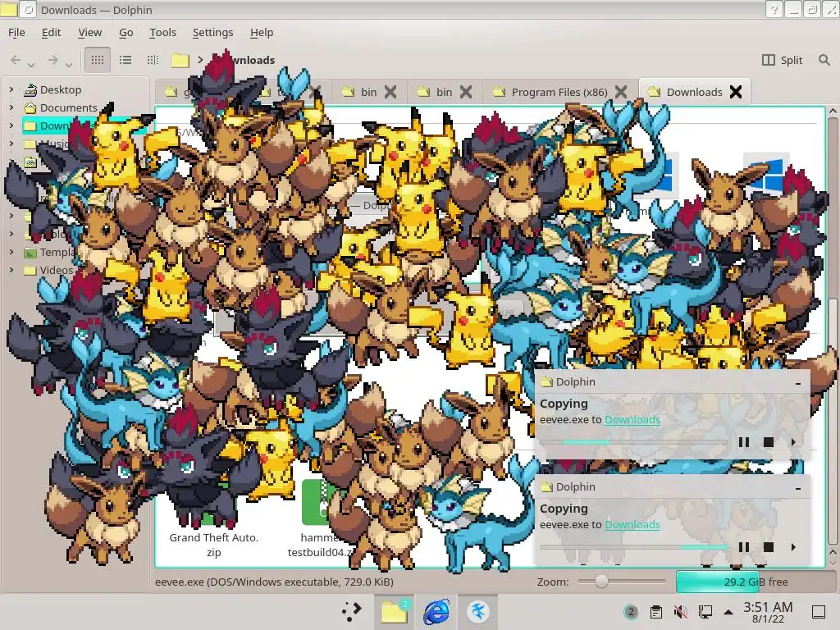This screenshot has height=630, width=840.
Task: Expand the Documents tree node
Action: [x=11, y=107]
